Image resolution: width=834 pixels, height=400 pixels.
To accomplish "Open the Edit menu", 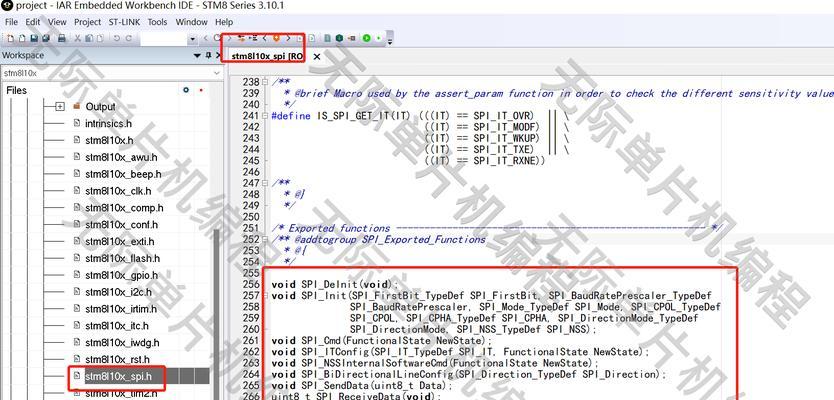I will (33, 22).
